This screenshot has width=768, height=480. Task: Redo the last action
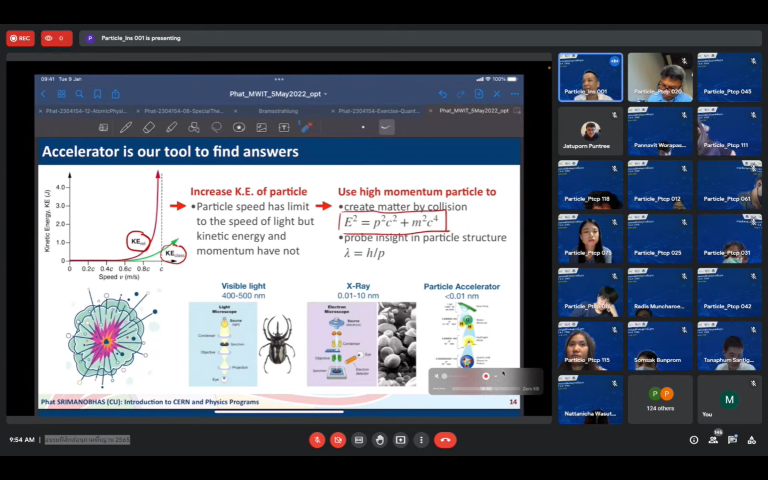[x=460, y=94]
